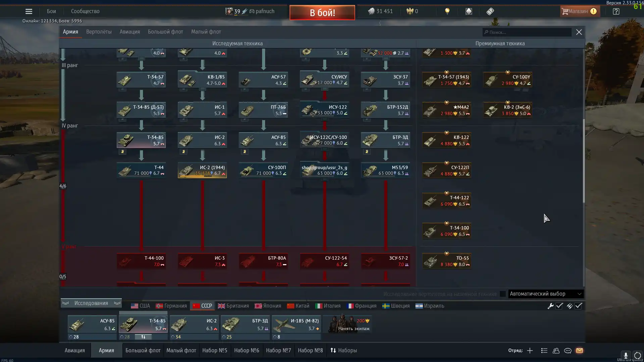Expand the КВ-1/85 vehicle group
Viewport: 644px width, 362px height.
[x=202, y=80]
